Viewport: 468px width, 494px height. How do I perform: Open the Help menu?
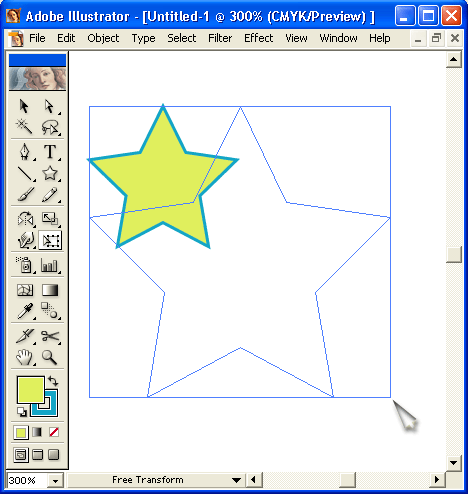coord(380,38)
